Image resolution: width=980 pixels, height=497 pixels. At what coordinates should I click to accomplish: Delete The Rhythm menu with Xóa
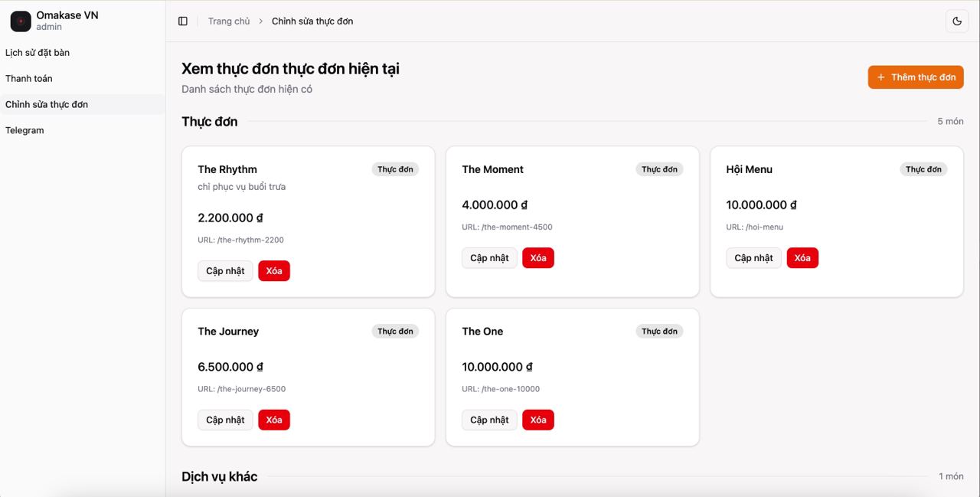274,271
